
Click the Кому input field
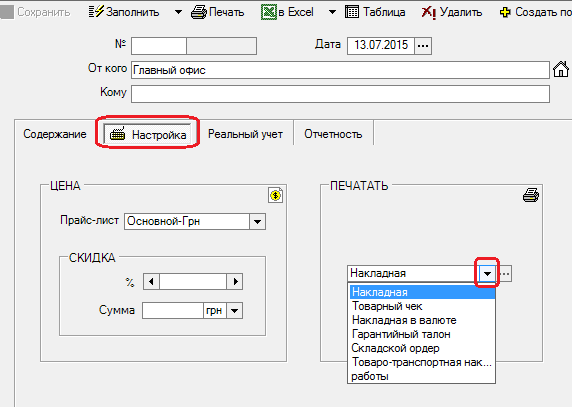[x=340, y=94]
